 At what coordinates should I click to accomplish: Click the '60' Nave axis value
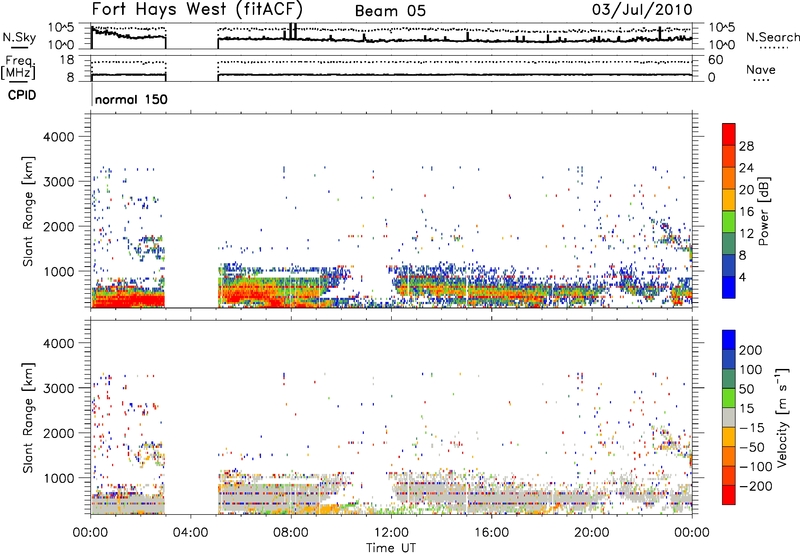(x=715, y=60)
